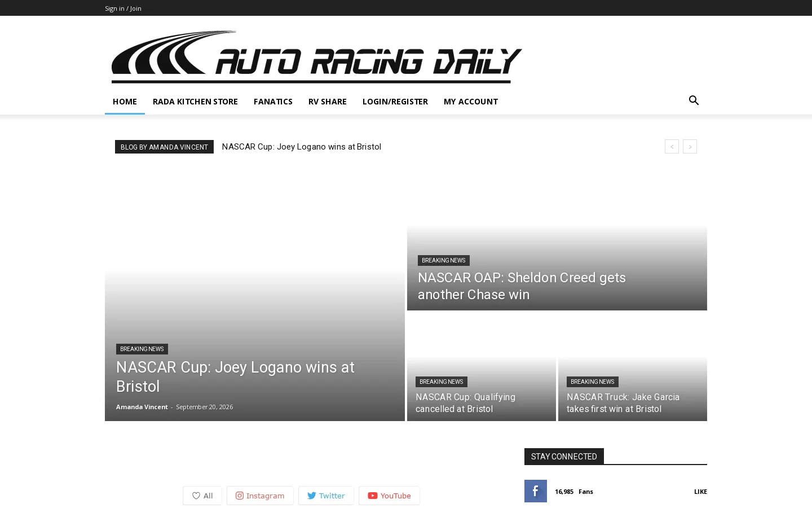Open ticker headline Joey Logano wins at Bristol
This screenshot has width=812, height=508.
pyautogui.click(x=302, y=147)
